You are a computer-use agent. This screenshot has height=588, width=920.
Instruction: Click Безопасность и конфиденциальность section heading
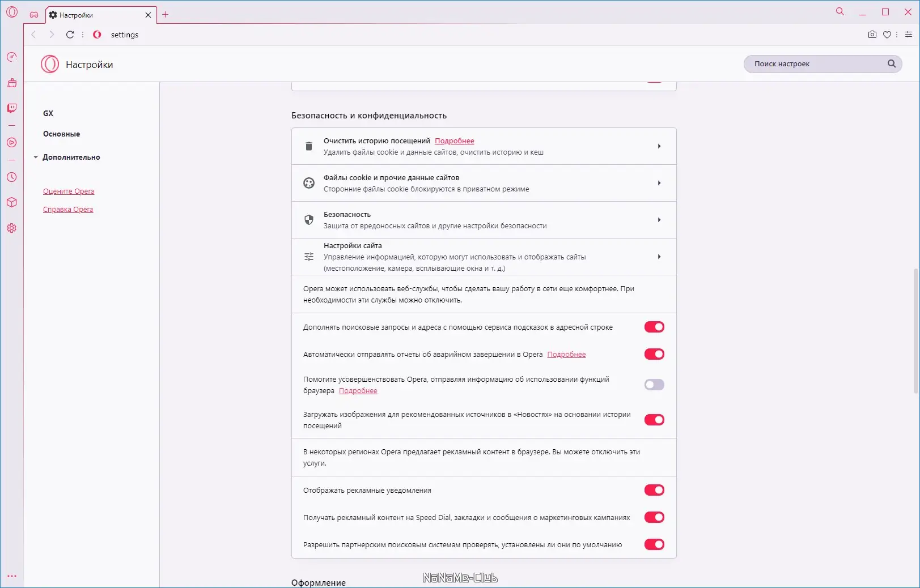(369, 116)
